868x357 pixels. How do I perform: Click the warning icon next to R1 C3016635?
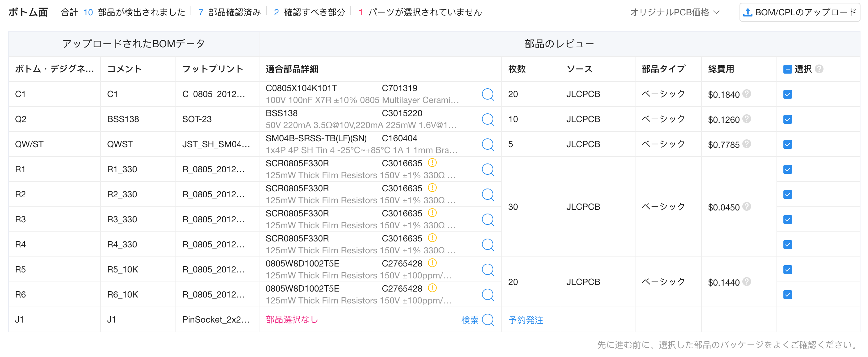(432, 163)
